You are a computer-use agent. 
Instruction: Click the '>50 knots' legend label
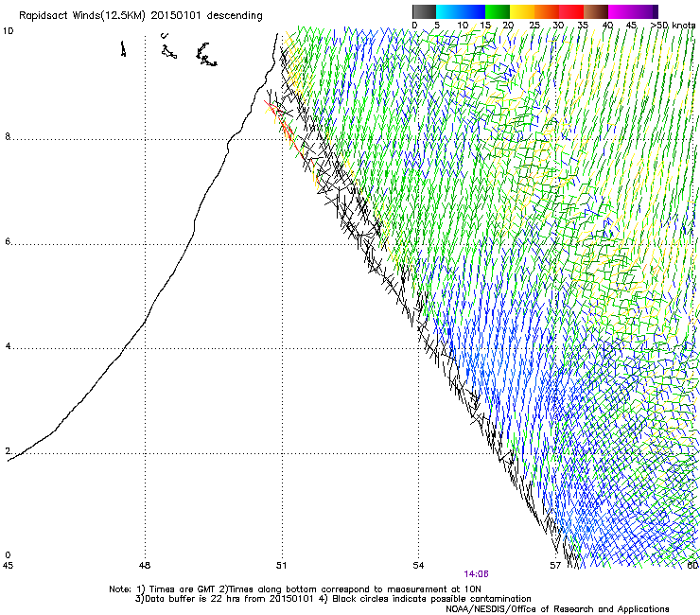[673, 26]
